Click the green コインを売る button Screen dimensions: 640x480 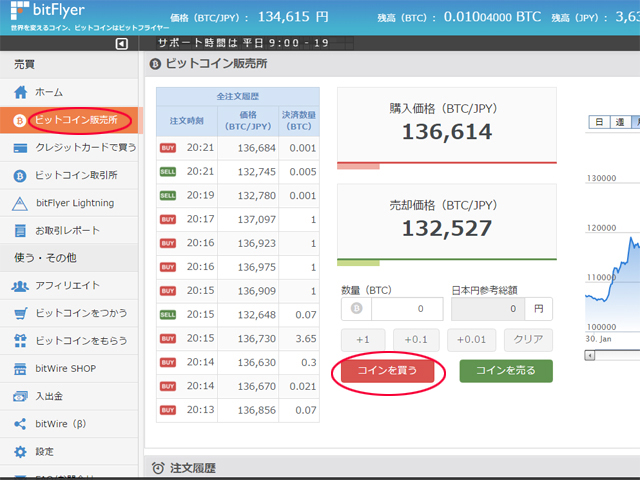pyautogui.click(x=506, y=371)
